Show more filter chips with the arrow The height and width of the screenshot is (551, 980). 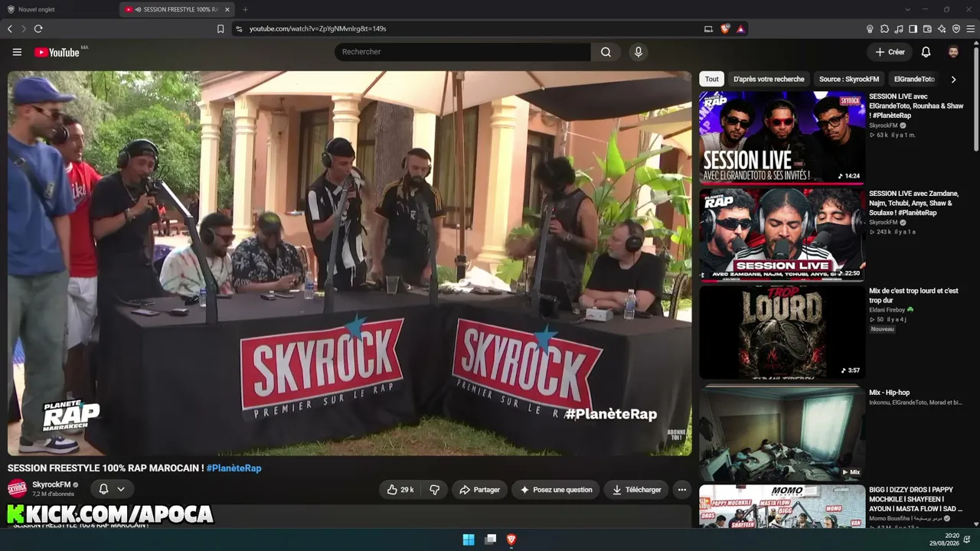pos(953,79)
